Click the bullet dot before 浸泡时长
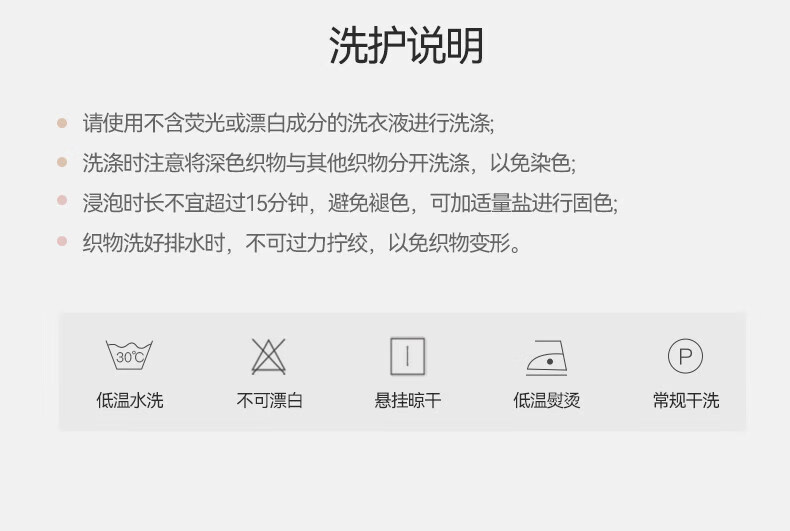790x531 pixels. 62,200
